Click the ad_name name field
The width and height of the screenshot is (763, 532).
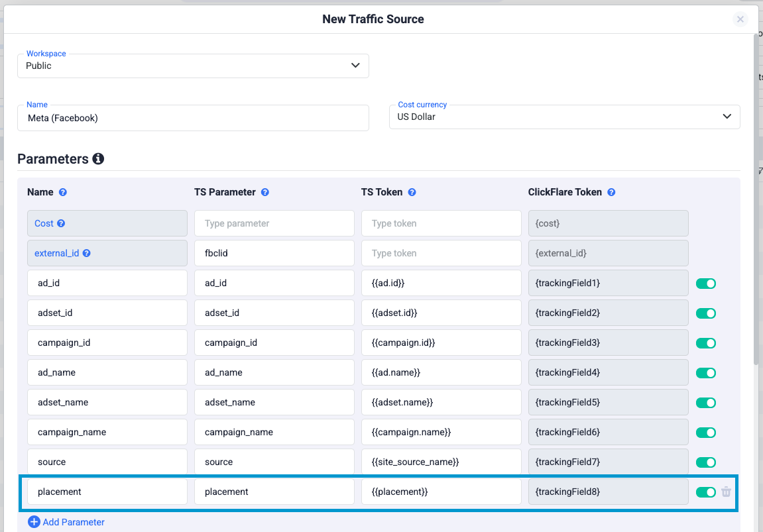click(x=107, y=372)
